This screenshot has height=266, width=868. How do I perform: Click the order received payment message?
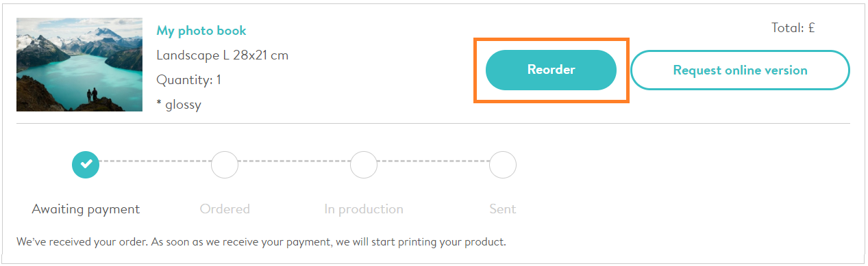point(261,242)
